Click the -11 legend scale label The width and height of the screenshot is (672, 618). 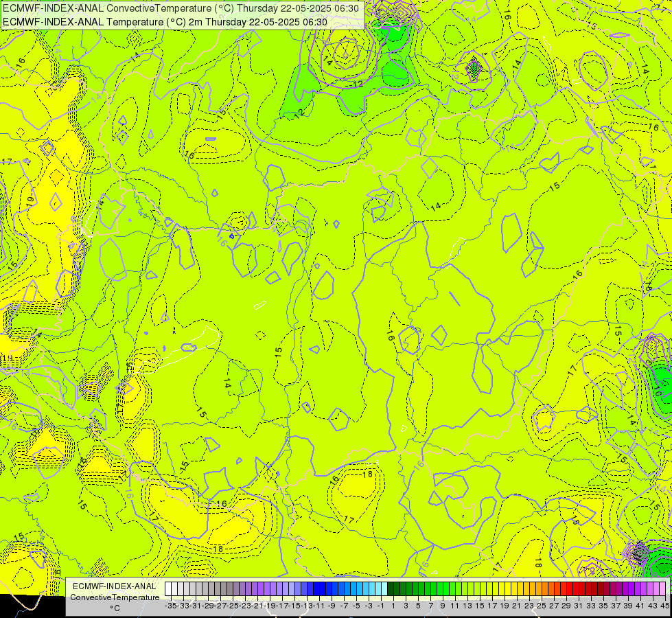[319, 606]
